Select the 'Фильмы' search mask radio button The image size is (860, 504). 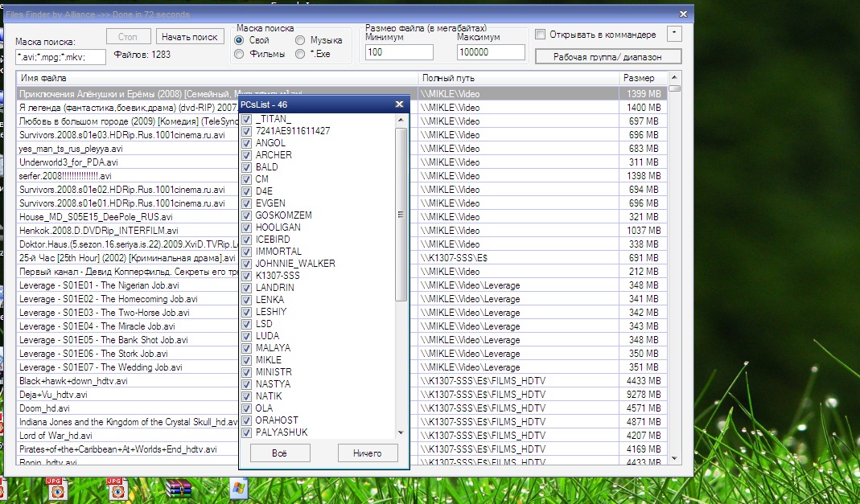239,54
